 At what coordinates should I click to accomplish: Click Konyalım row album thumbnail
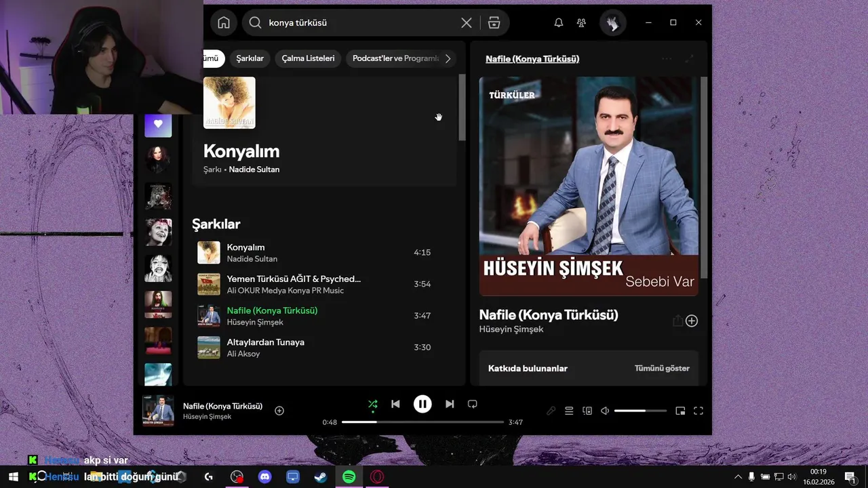tap(209, 252)
